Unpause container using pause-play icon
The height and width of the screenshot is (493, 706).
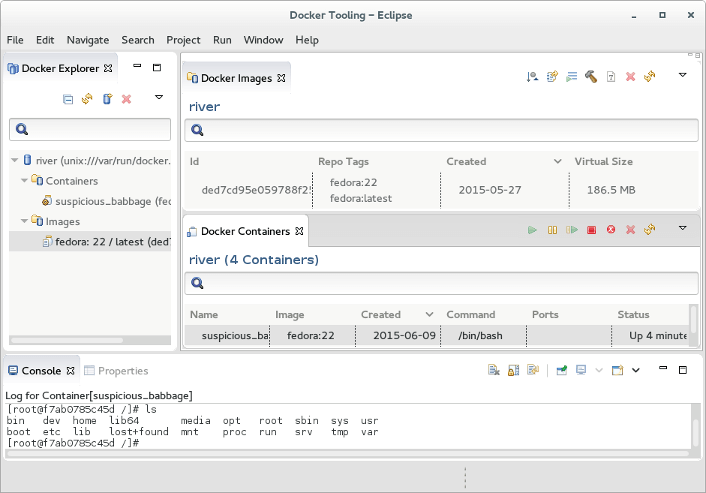click(x=572, y=230)
